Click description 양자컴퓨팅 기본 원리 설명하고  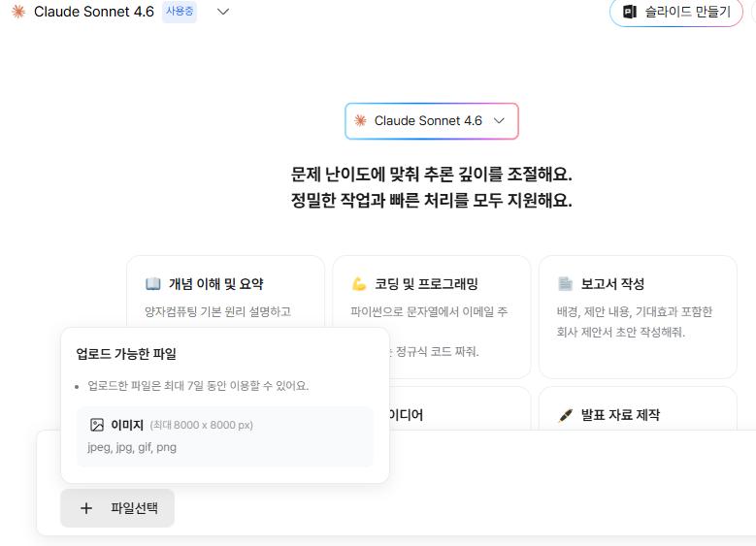coord(218,312)
